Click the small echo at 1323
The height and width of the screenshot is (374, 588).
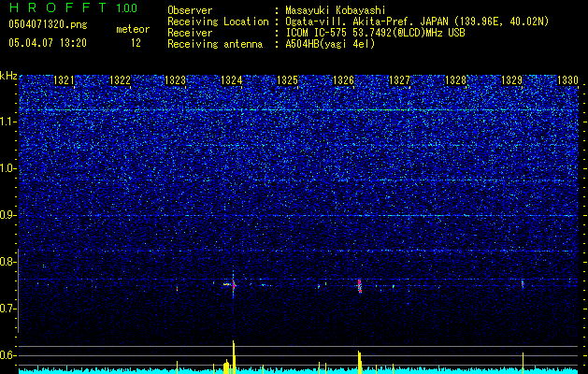(x=177, y=289)
